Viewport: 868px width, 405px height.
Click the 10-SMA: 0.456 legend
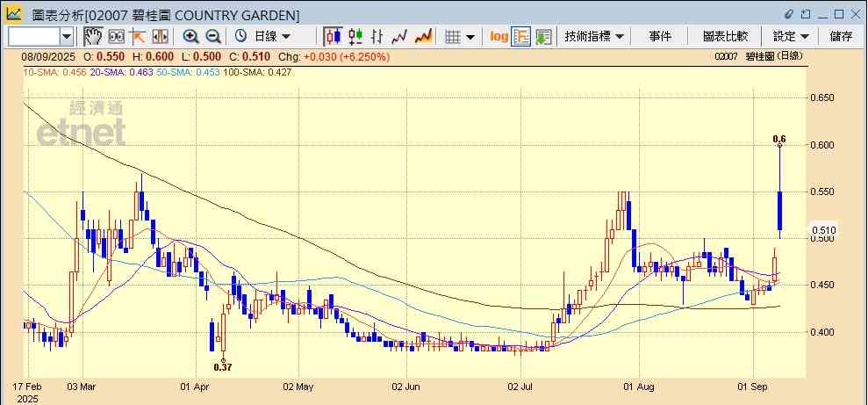pos(54,73)
